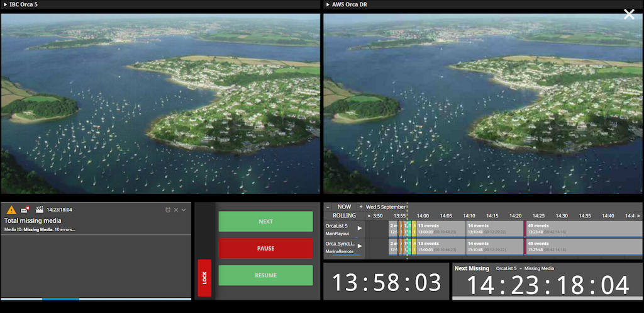Click the IBC Orca 5 video preview
The width and height of the screenshot is (644, 313).
(160, 104)
